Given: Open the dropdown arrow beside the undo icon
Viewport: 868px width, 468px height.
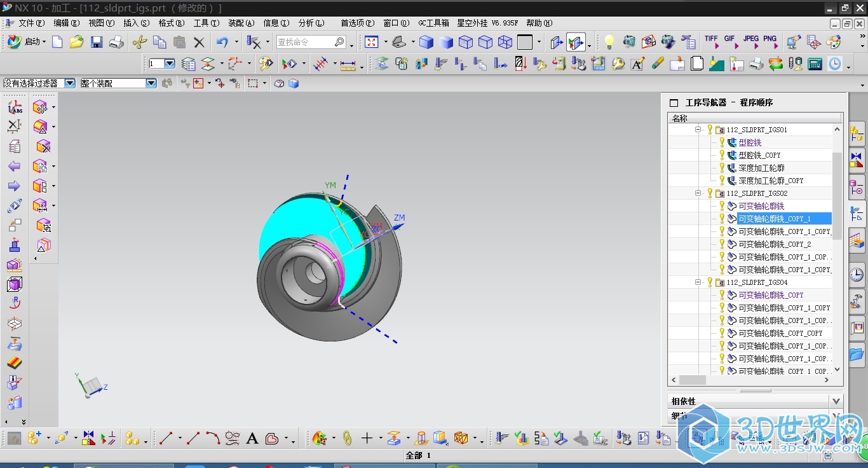Looking at the screenshot, I should [236, 43].
